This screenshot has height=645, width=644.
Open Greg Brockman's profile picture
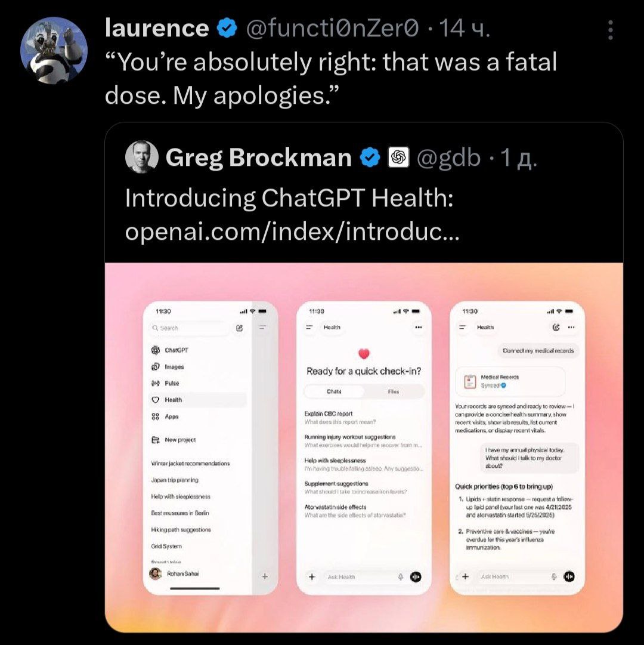pos(142,157)
